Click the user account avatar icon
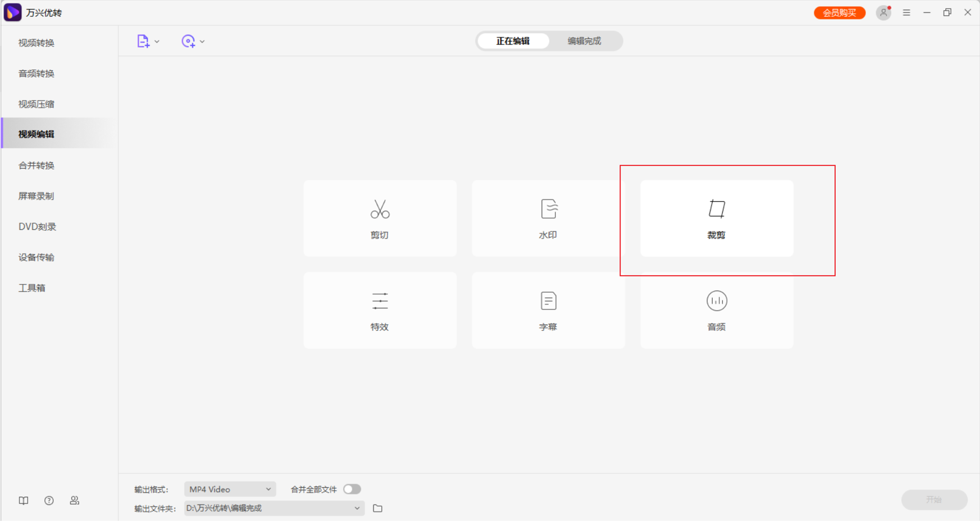This screenshot has width=980, height=522. point(884,12)
